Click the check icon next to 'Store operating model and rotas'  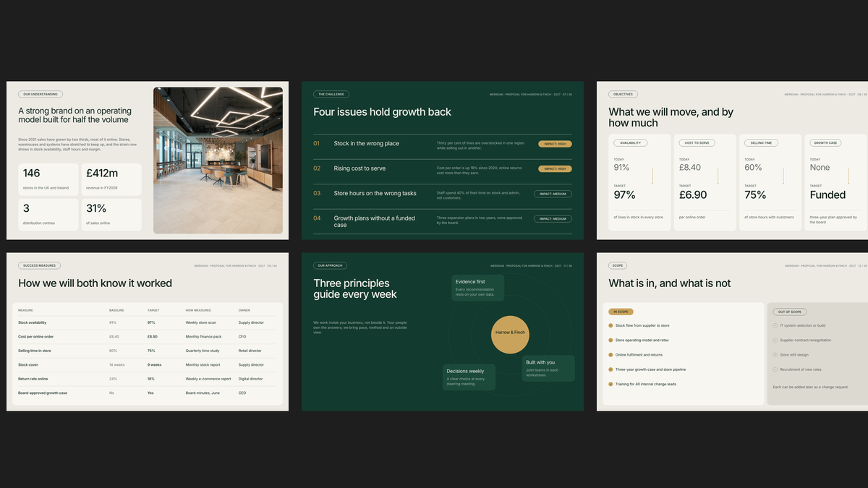tap(610, 340)
